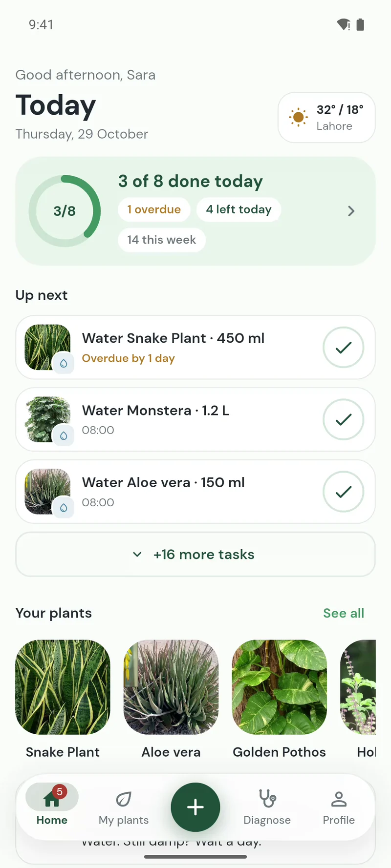Image resolution: width=391 pixels, height=868 pixels.
Task: Tap water drop badge on Monstera task
Action: (x=64, y=435)
